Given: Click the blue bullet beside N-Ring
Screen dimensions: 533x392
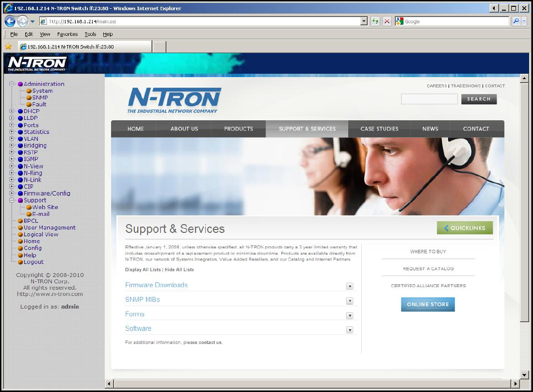Looking at the screenshot, I should pos(20,173).
